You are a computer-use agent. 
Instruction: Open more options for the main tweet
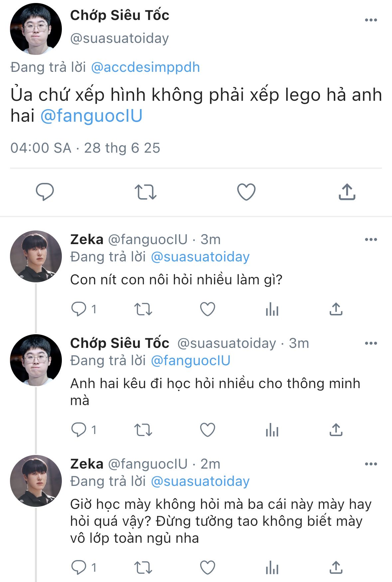click(x=371, y=20)
